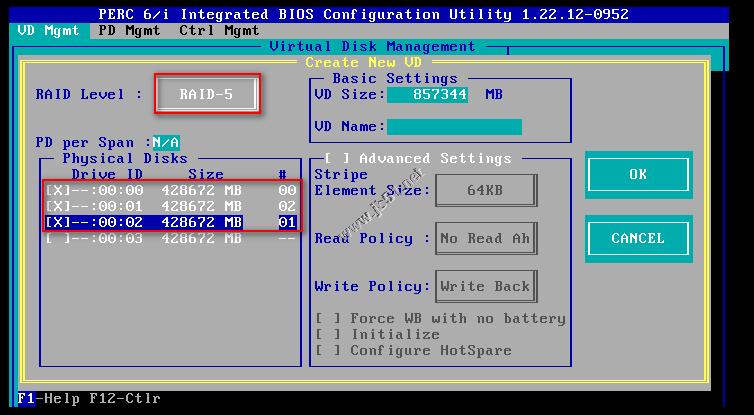Switch to the VD Mgmt tab
754x415 pixels.
tap(48, 30)
